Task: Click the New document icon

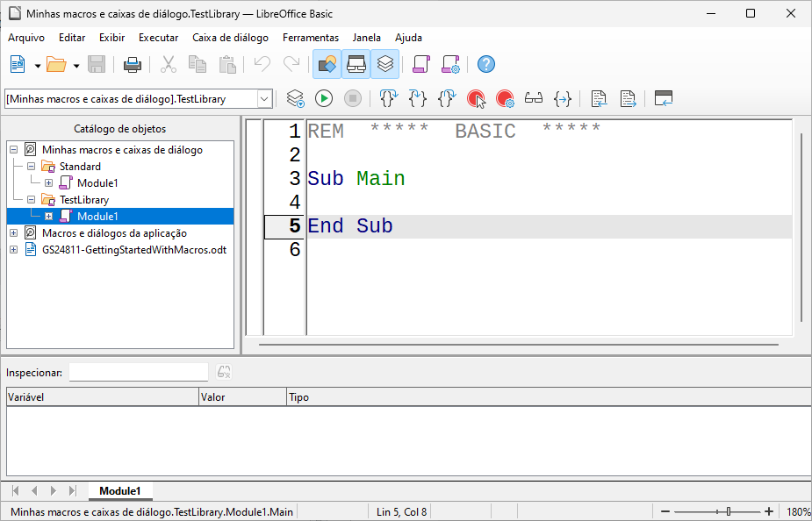Action: 18,65
